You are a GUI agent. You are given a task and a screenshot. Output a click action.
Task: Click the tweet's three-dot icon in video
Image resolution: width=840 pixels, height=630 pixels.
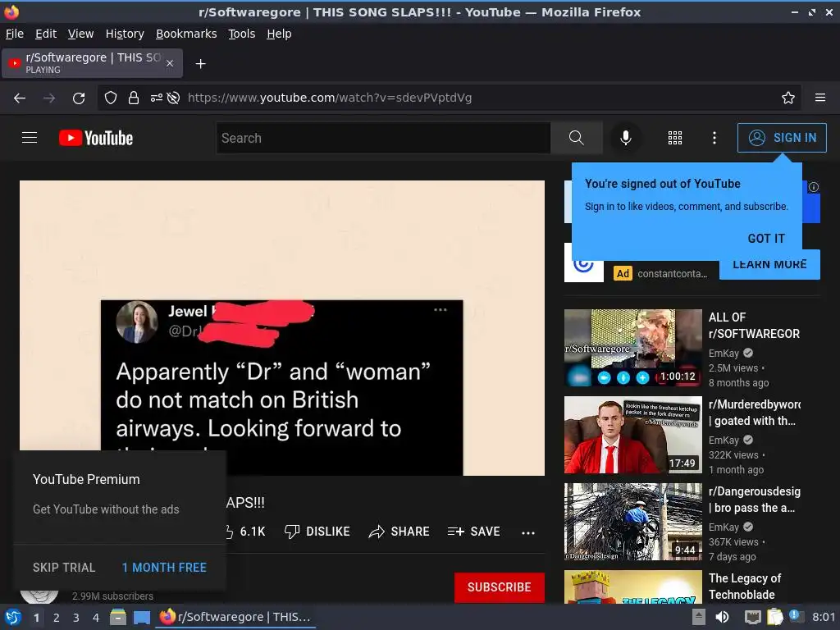tap(441, 309)
